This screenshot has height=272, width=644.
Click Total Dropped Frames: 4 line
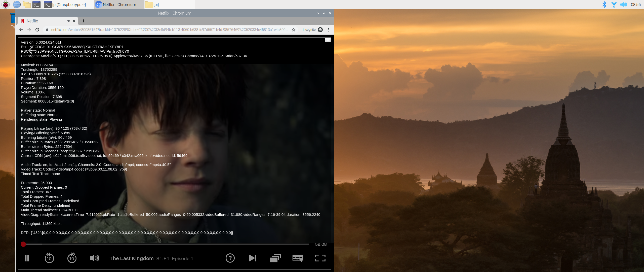pos(42,196)
